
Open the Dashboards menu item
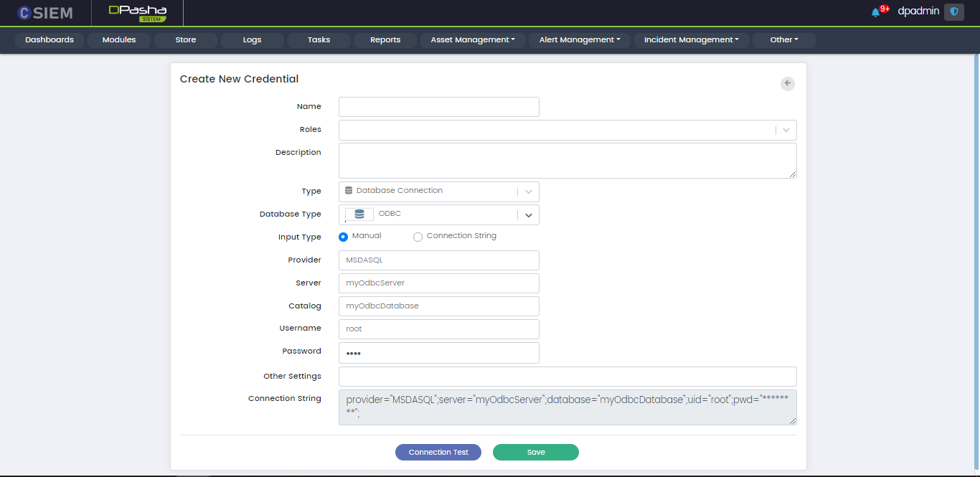(x=50, y=40)
